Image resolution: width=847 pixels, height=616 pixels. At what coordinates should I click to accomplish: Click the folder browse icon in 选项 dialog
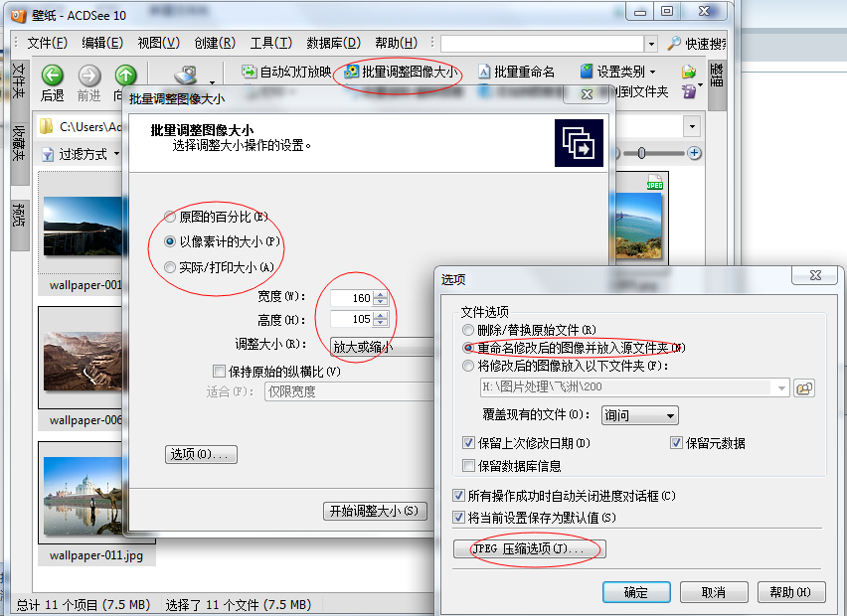804,387
